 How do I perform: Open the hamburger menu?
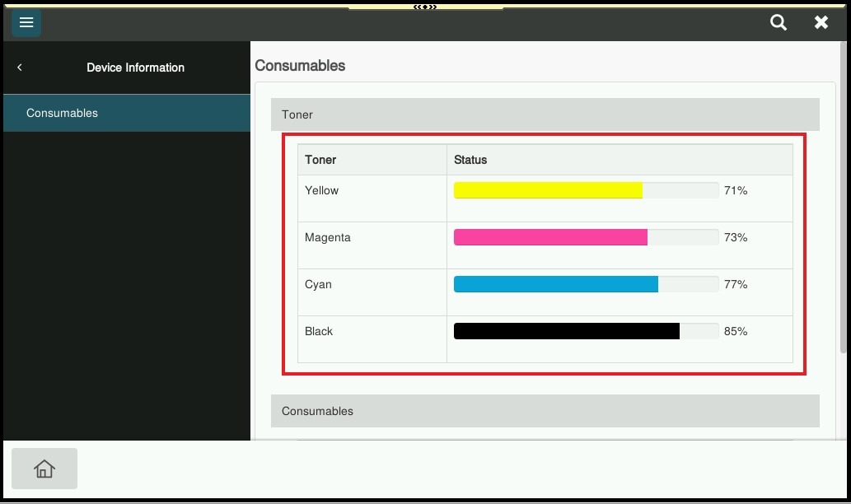coord(26,22)
